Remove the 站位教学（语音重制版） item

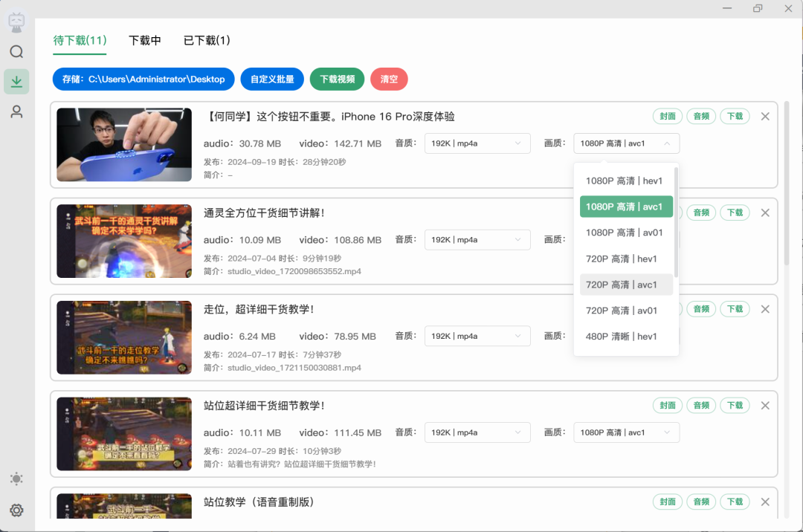[765, 502]
